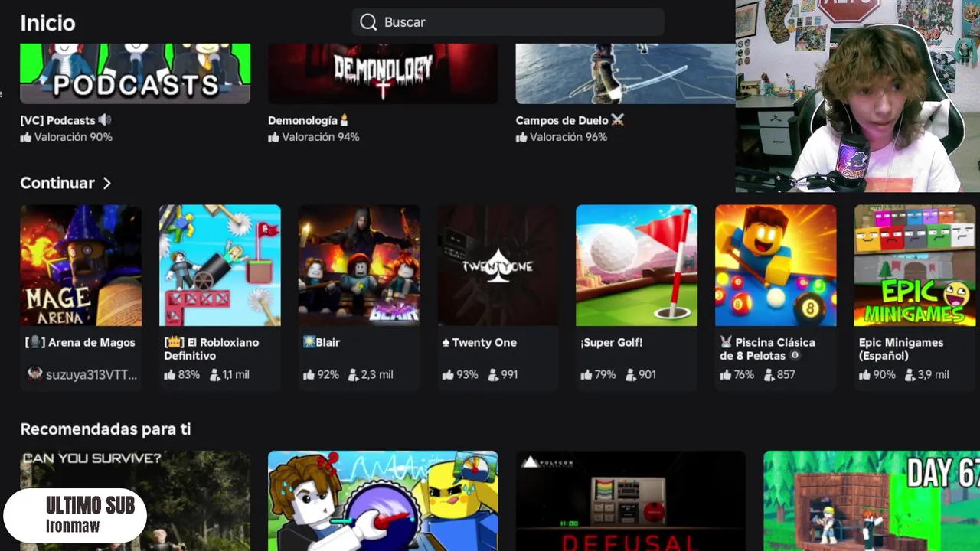This screenshot has height=551, width=980.
Task: Click the 3,9 mil players count
Action: pyautogui.click(x=933, y=375)
